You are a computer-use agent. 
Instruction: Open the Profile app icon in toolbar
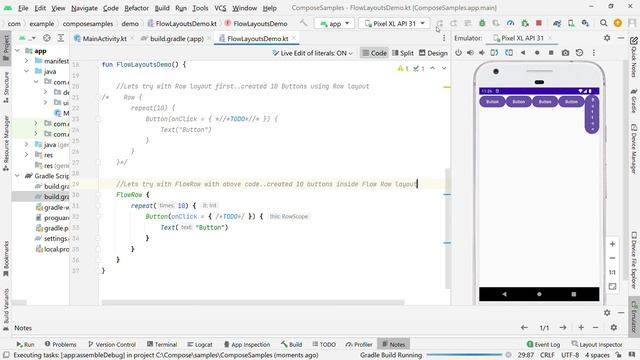[x=510, y=23]
